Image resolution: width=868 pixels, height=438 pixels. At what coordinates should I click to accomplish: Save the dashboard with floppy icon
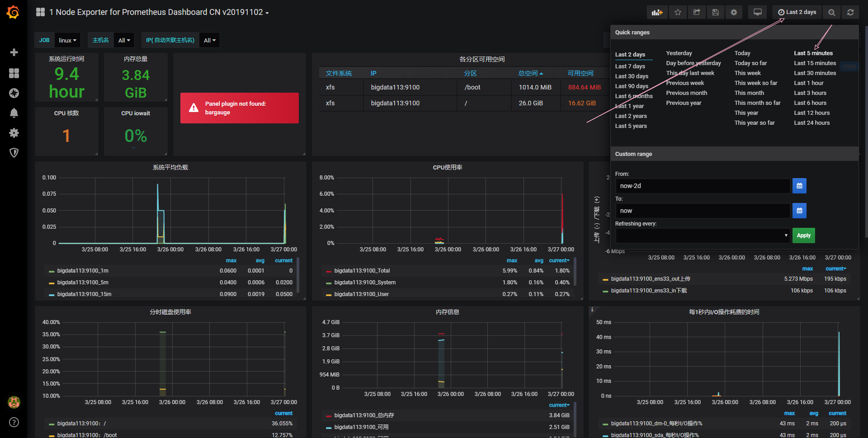pos(715,12)
